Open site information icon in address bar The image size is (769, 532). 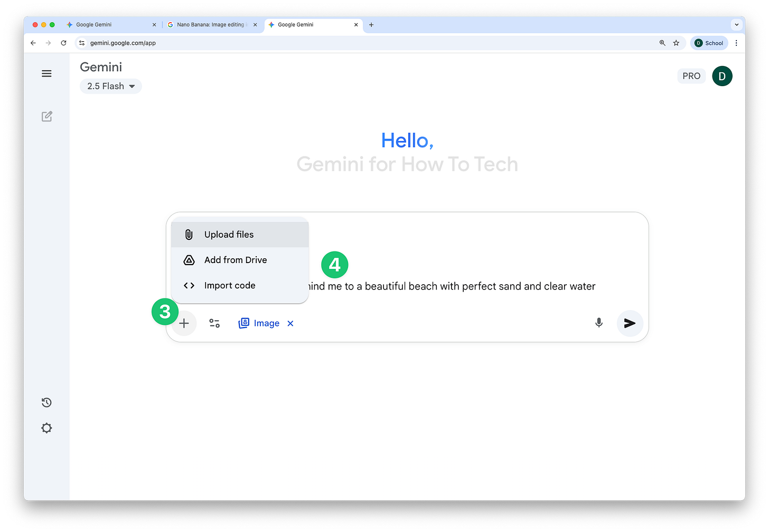(x=82, y=43)
